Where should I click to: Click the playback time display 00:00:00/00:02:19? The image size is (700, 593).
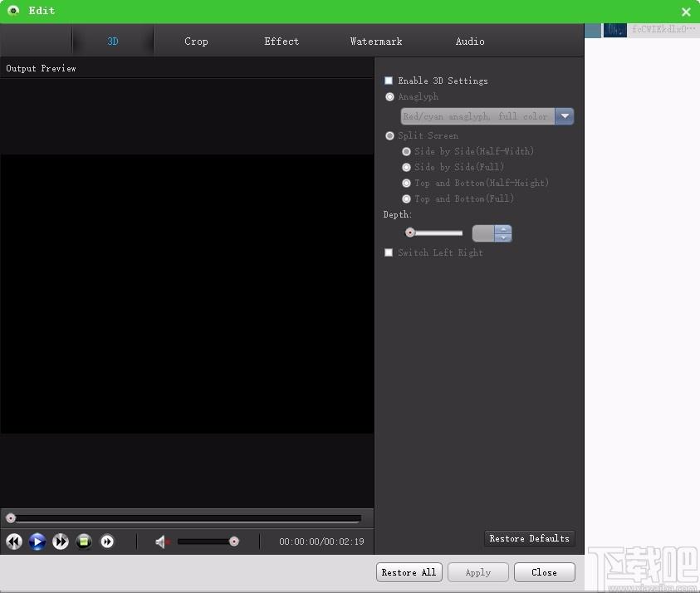click(x=321, y=542)
